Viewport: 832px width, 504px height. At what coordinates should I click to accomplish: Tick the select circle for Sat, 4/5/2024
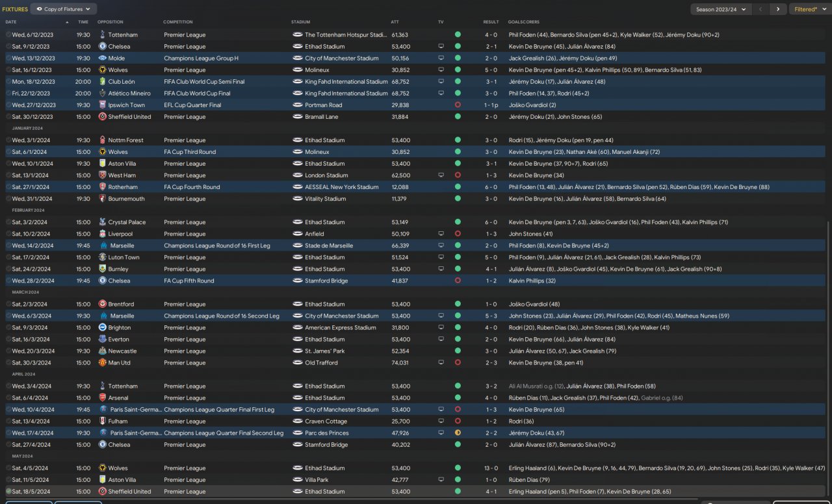click(x=8, y=468)
